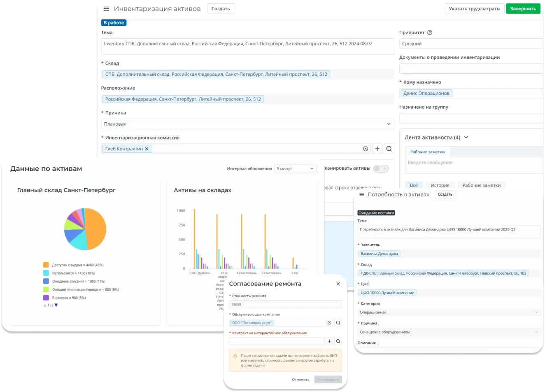Clear the Обслуживающая компания field
Screen dimensions: 545x392
tap(329, 323)
